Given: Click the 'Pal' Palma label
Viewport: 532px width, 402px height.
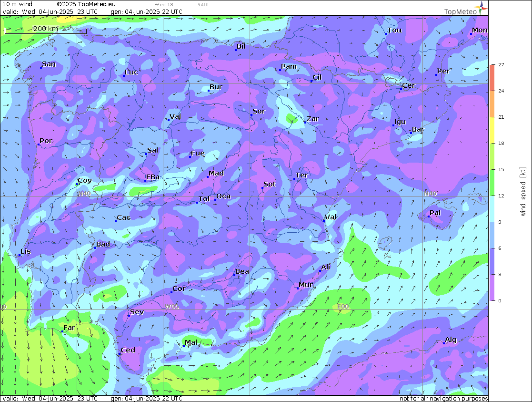Looking at the screenshot, I should coord(435,213).
